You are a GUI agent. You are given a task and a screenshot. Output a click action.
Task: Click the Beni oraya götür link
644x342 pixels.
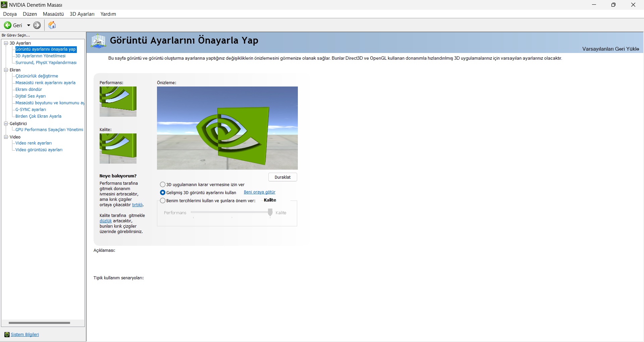tap(260, 192)
